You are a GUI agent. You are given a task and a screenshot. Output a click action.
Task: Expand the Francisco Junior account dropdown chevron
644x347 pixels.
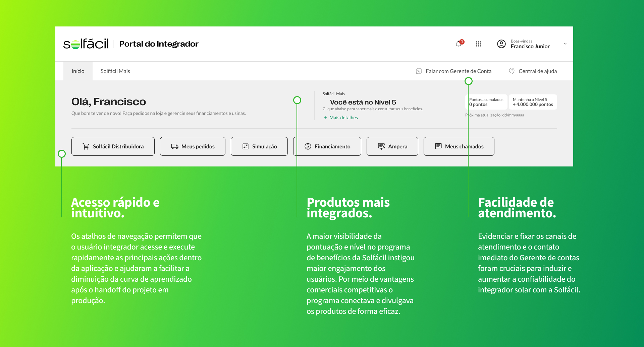tap(565, 44)
